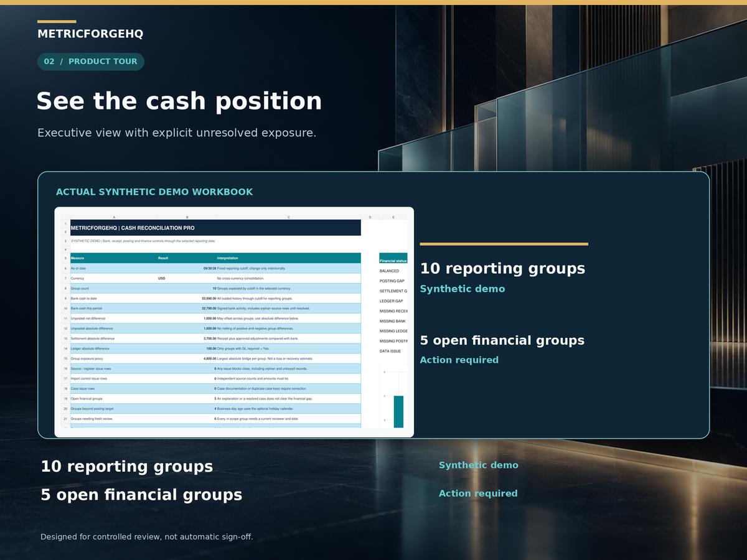This screenshot has width=747, height=560.
Task: Select the 'As-of date' measure cell
Action: 113,268
